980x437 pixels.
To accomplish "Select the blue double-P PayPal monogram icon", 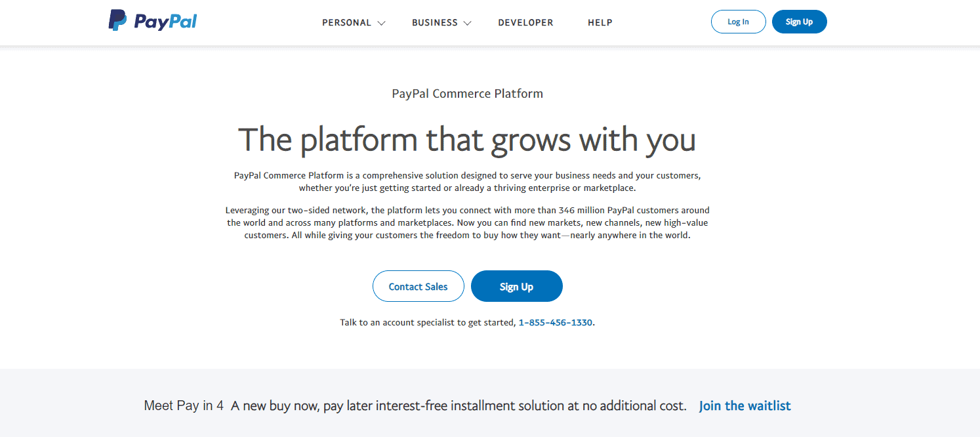I will click(x=117, y=20).
